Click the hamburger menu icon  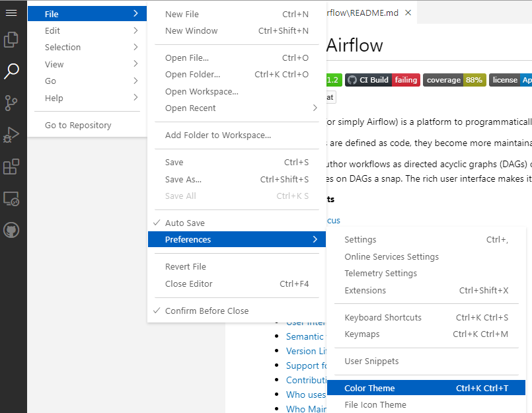pos(11,13)
